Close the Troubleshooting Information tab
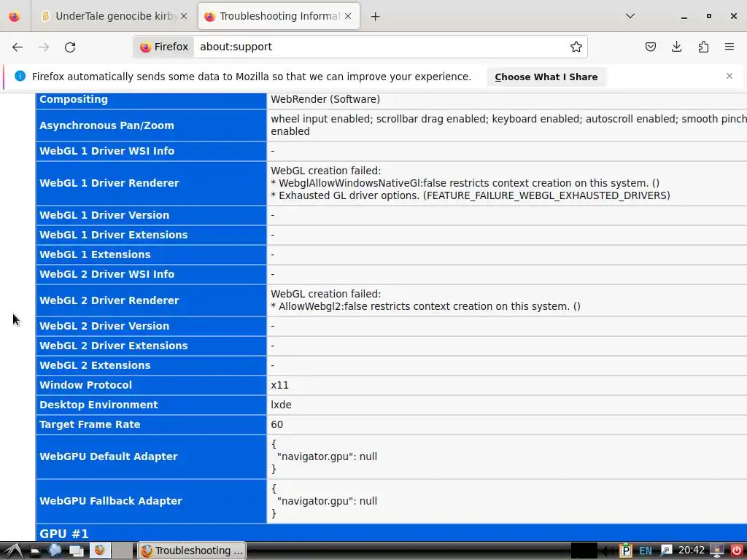The image size is (747, 560). pyautogui.click(x=348, y=16)
